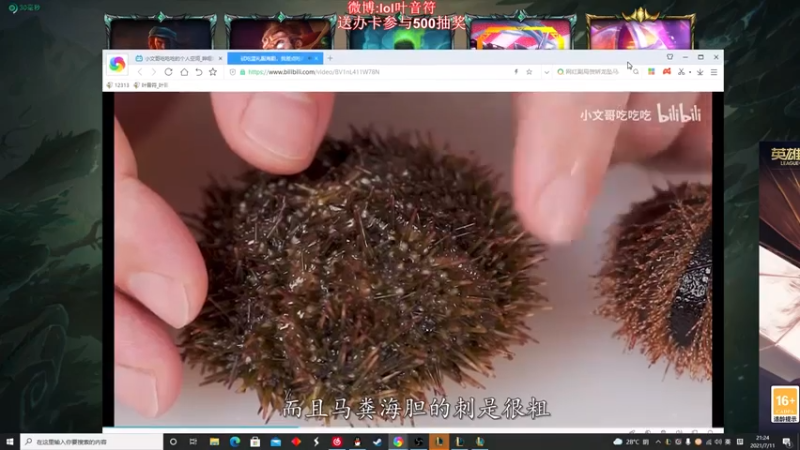800x450 pixels.
Task: Open QQ penguin on taskbar
Action: (357, 442)
